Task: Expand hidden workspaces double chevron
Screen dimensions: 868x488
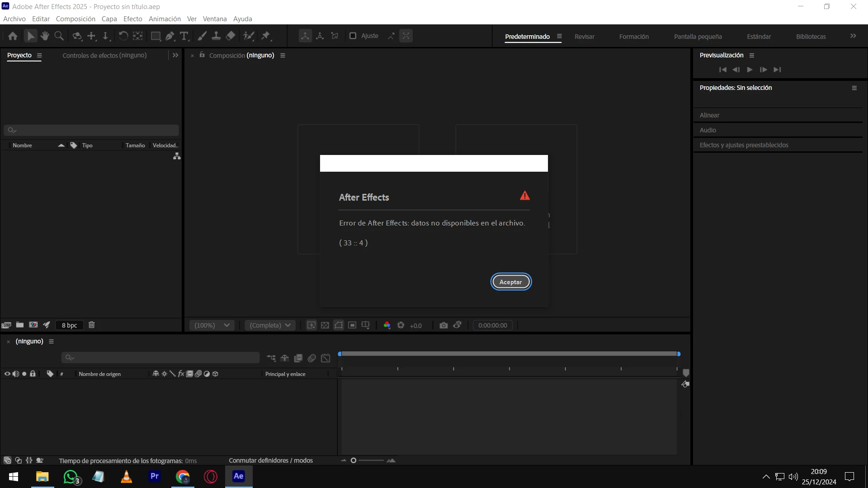Action: [853, 36]
